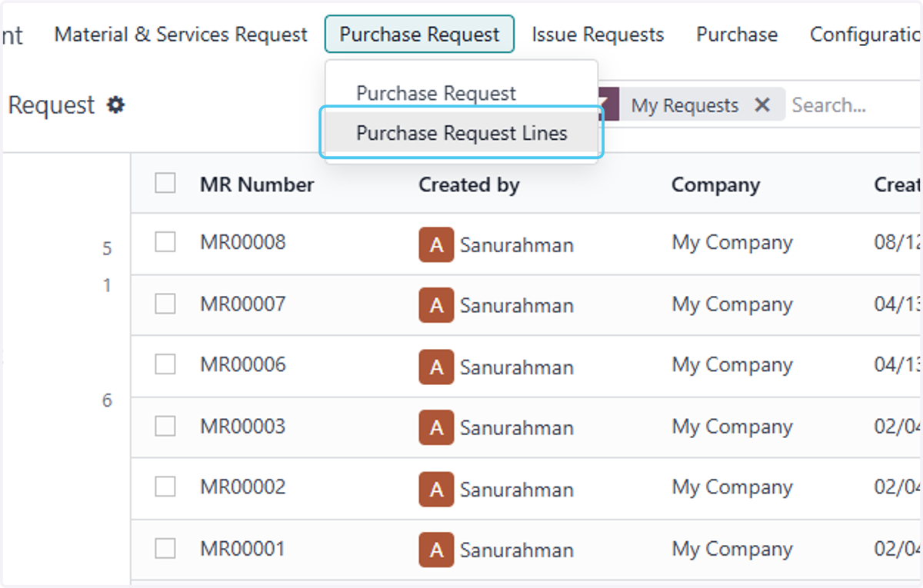Open record MR00001
The image size is (923, 588).
pos(242,548)
